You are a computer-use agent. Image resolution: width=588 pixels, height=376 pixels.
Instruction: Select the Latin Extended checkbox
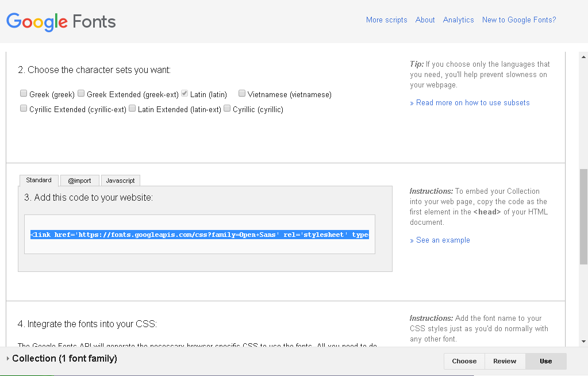[x=132, y=109]
